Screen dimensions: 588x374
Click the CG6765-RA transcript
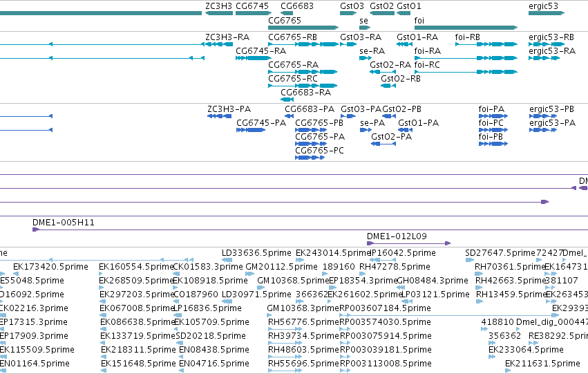[303, 72]
